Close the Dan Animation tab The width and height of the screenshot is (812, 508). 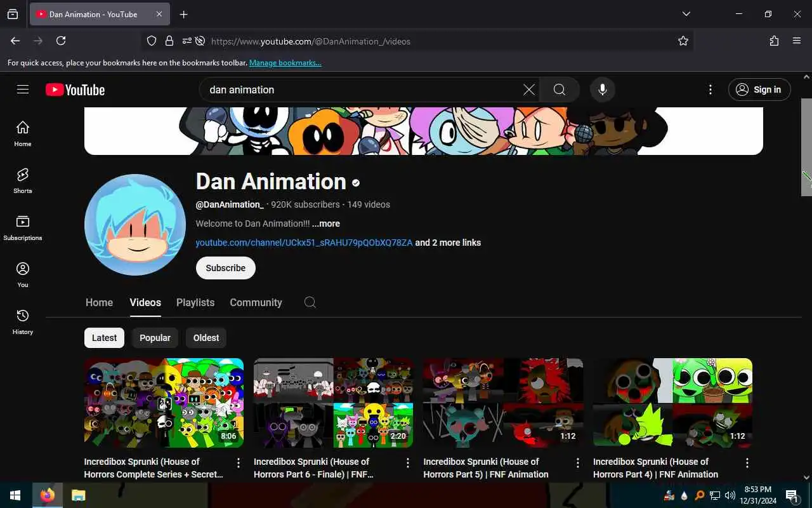[159, 14]
